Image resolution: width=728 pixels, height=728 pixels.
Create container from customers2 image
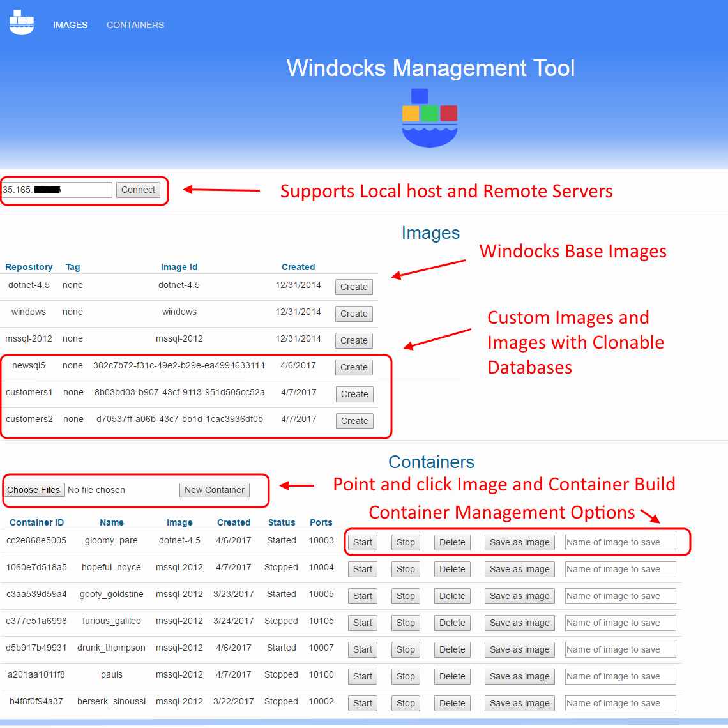[354, 421]
